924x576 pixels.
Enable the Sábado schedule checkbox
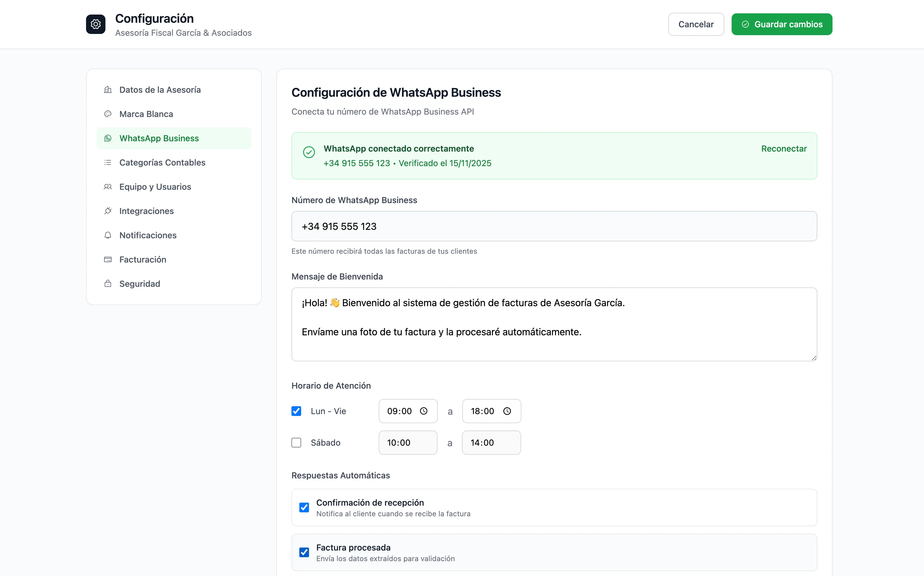pos(296,443)
